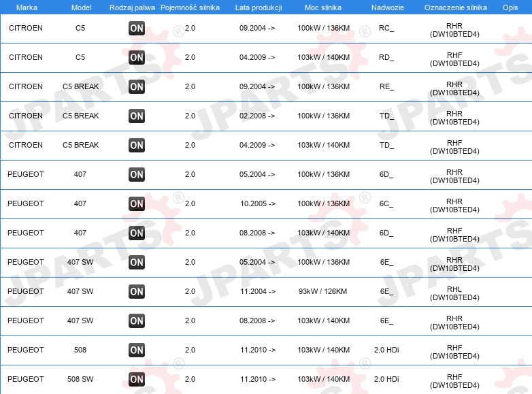The image size is (532, 394).
Task: Click the ON fuel badge in the Citroen C5 RD_ row
Action: pyautogui.click(x=137, y=57)
